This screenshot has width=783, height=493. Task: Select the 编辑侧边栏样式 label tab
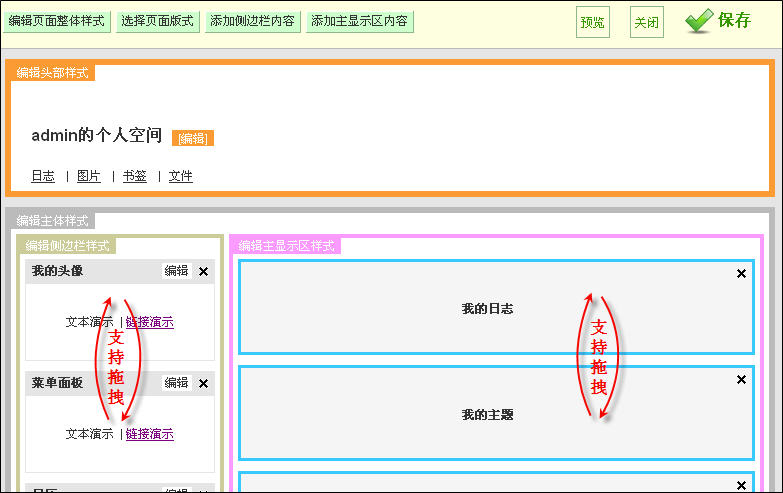(x=67, y=246)
